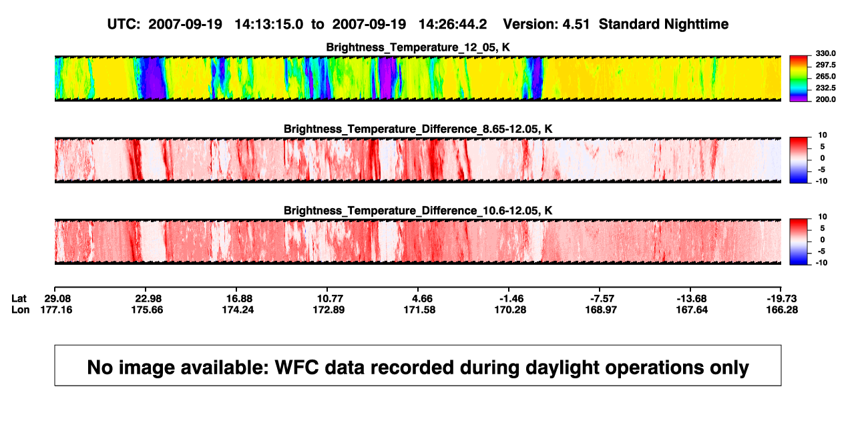Select latitude value 16.88
Screen dimensions: 868x445
(x=238, y=298)
